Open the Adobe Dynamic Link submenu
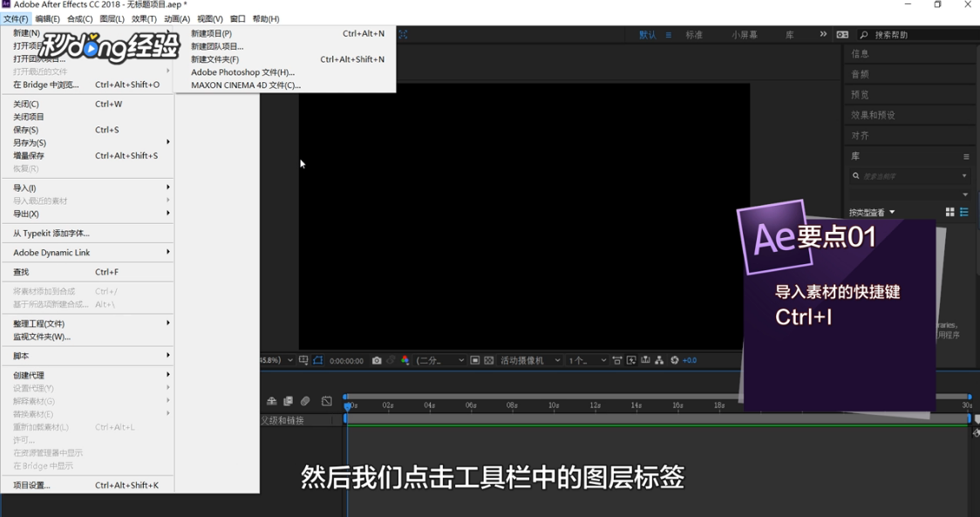 (x=88, y=253)
